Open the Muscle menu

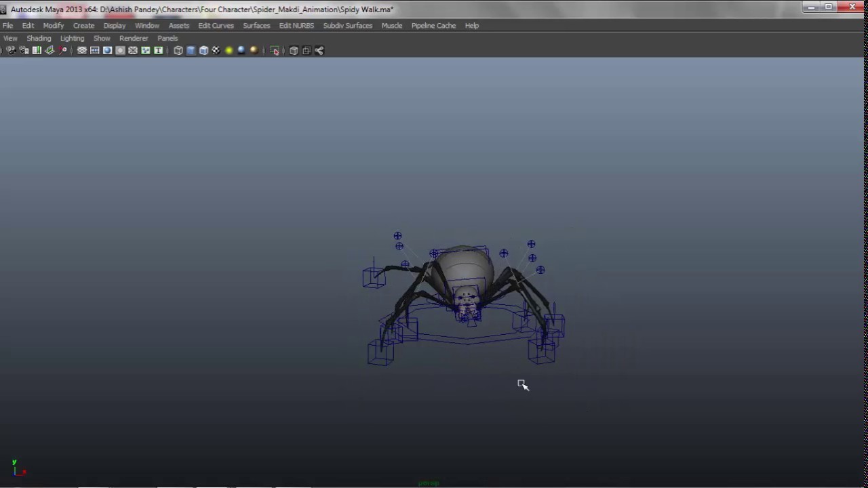[x=392, y=25]
